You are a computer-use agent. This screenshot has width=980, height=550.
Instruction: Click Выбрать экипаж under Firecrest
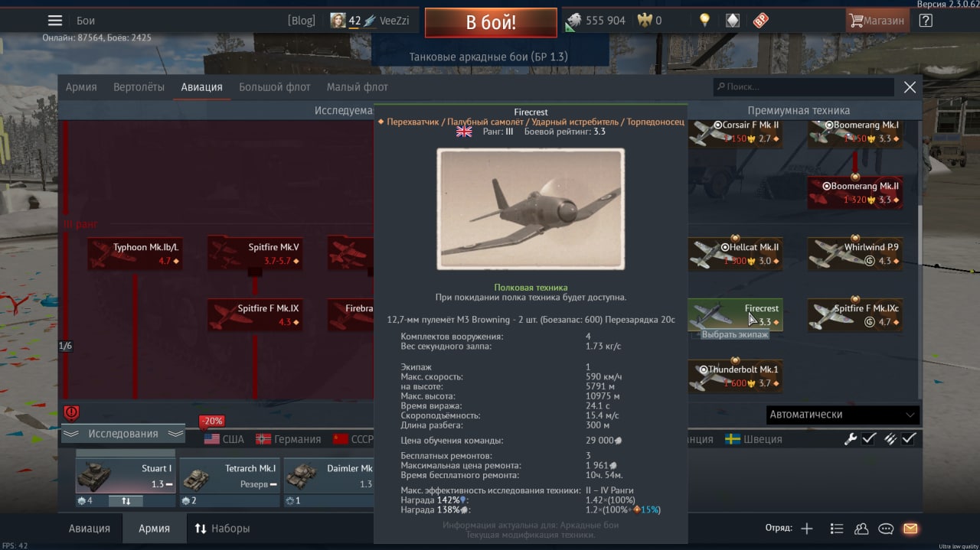[x=735, y=334]
